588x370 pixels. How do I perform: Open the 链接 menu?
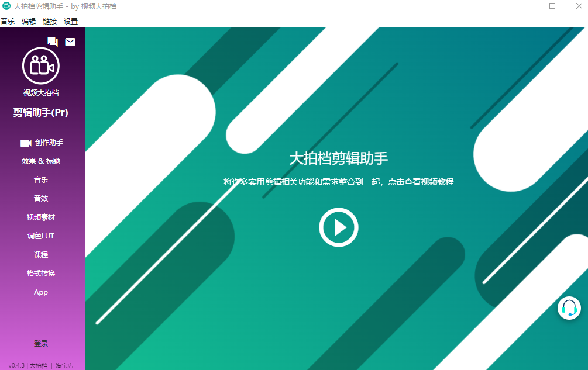click(x=50, y=21)
